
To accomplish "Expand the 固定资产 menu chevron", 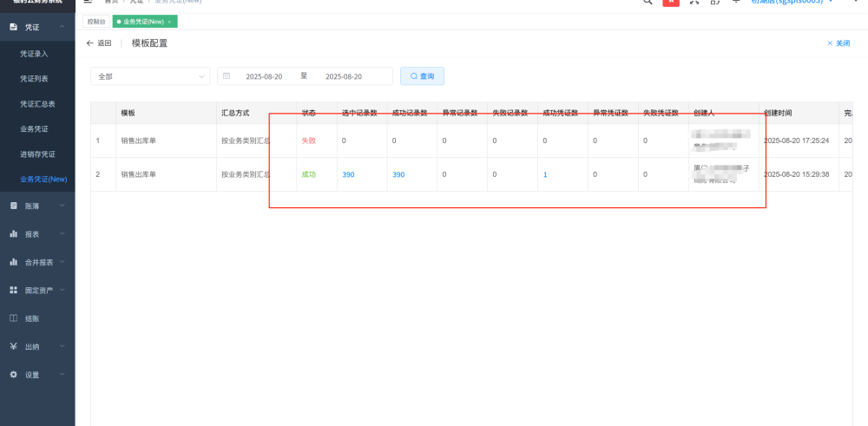I will 62,290.
